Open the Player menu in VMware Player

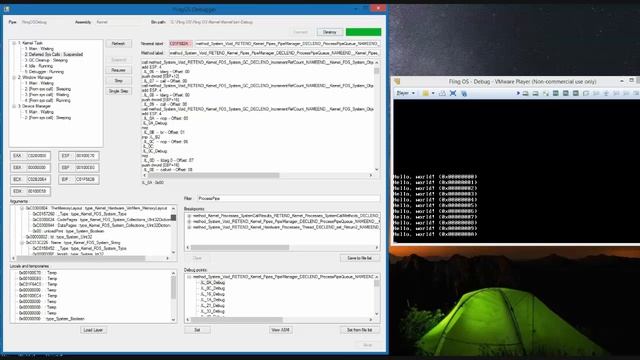[405, 93]
